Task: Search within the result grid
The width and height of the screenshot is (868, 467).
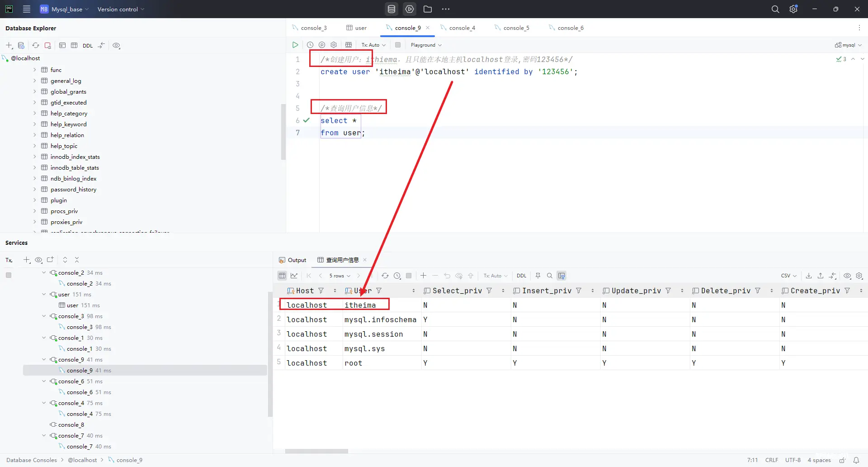Action: [x=550, y=276]
